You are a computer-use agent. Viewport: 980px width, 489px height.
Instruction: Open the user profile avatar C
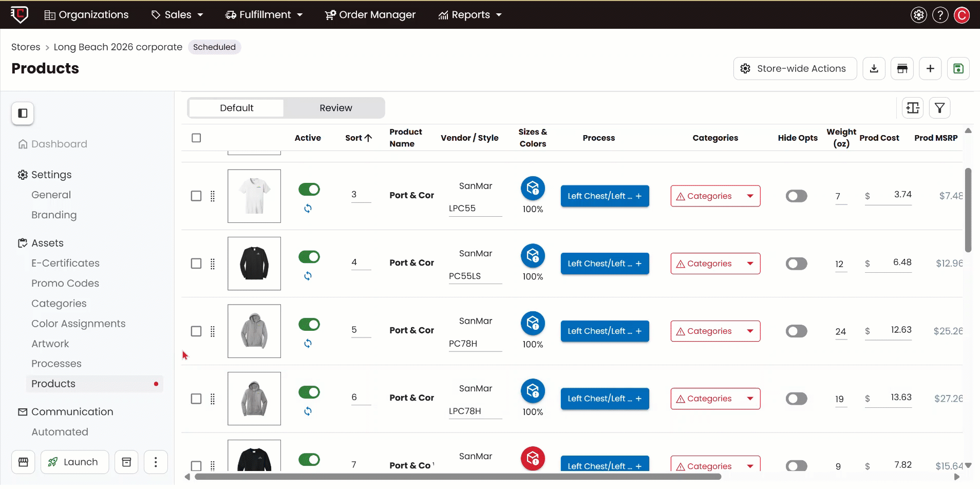(x=962, y=15)
